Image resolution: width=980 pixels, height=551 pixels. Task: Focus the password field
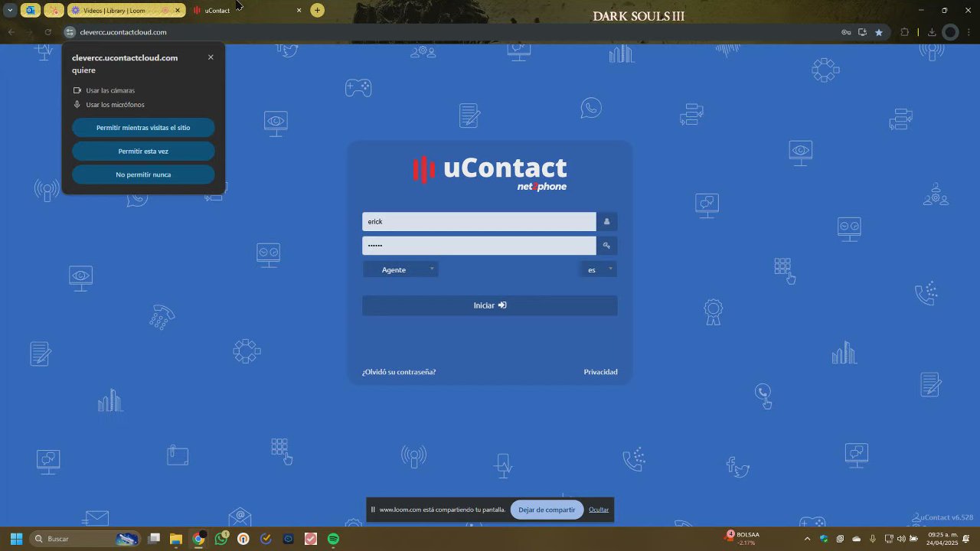tap(479, 246)
